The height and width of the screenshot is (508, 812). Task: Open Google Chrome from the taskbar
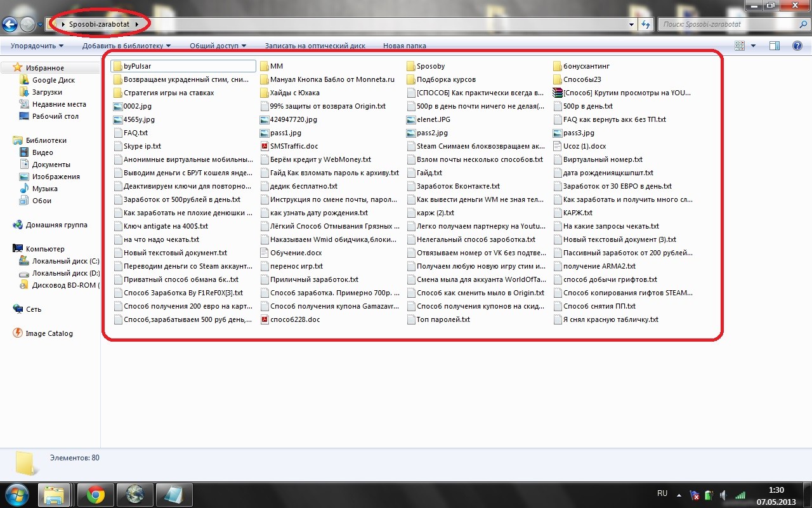[95, 495]
